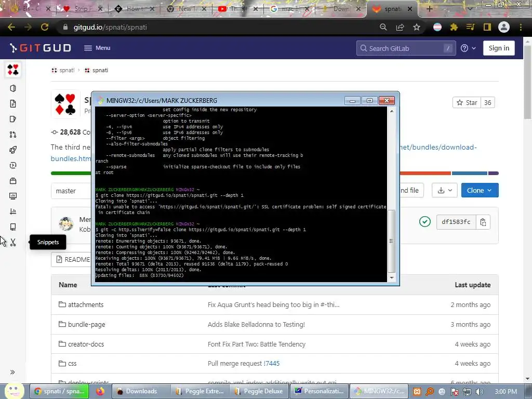Open the Monitor sidebar icon
This screenshot has height=399, width=532.
pos(13,196)
